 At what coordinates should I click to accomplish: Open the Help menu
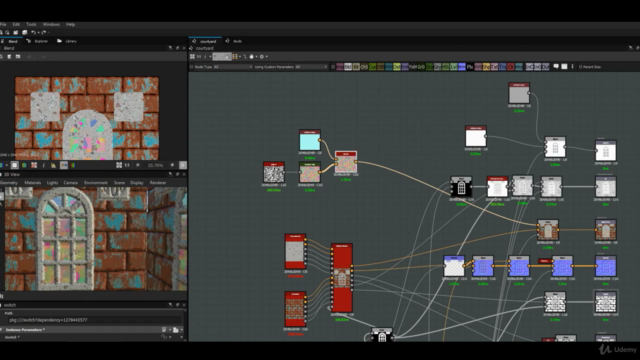(x=71, y=24)
